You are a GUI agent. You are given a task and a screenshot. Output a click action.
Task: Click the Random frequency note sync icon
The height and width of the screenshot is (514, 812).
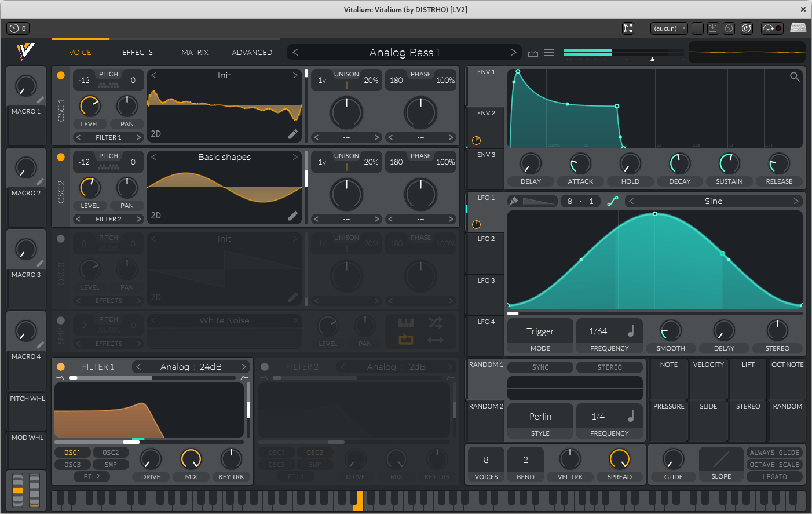631,416
